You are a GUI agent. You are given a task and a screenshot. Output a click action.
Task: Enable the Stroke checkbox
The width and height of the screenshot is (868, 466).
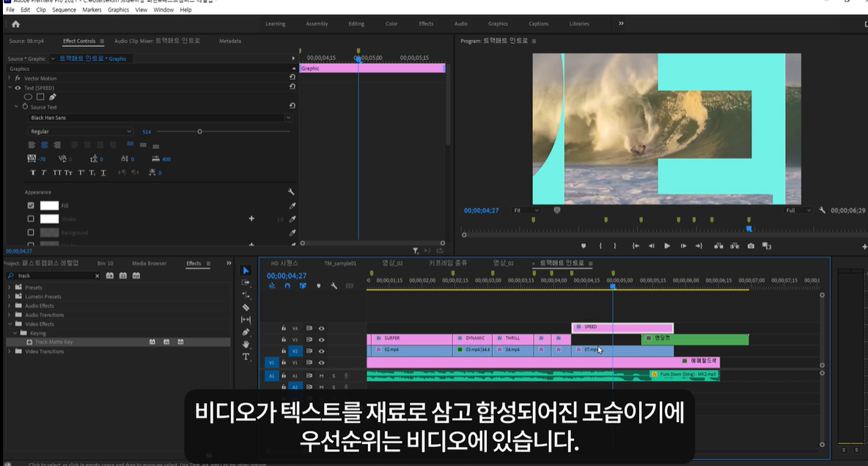pos(31,218)
